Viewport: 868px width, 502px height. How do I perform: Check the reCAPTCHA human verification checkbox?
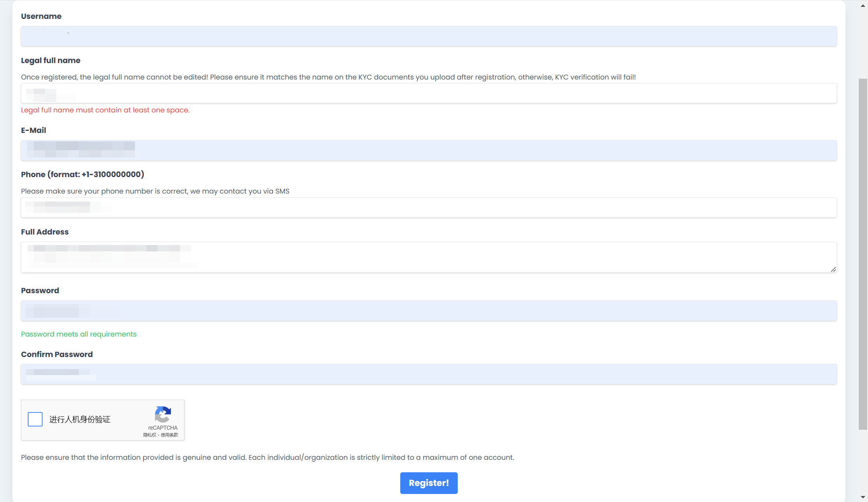click(x=35, y=419)
